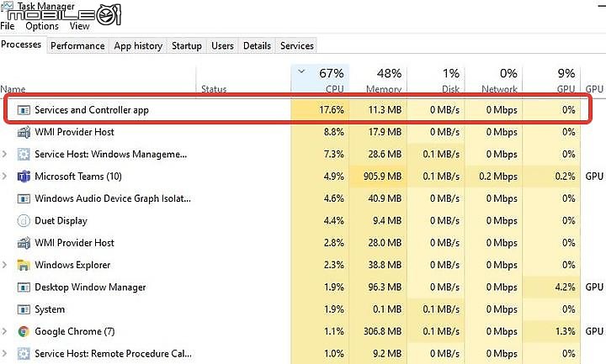Sort by the 9% GPU column header

coord(551,81)
